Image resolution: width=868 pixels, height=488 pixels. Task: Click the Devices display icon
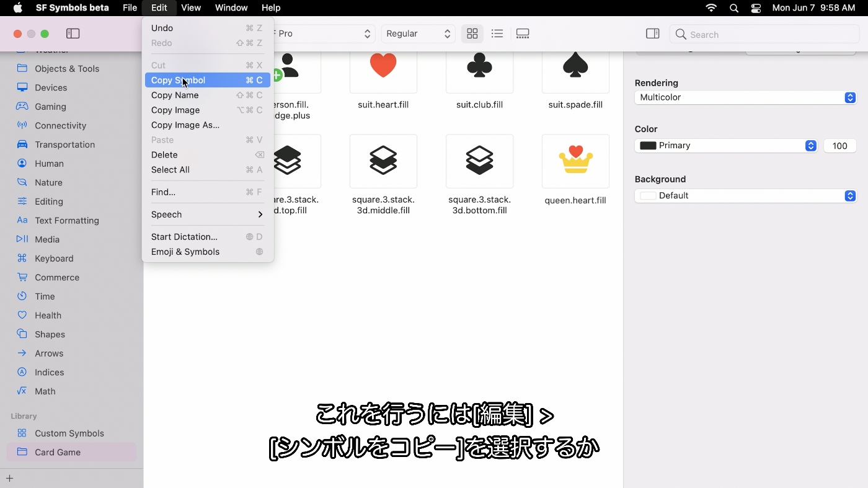pyautogui.click(x=22, y=87)
